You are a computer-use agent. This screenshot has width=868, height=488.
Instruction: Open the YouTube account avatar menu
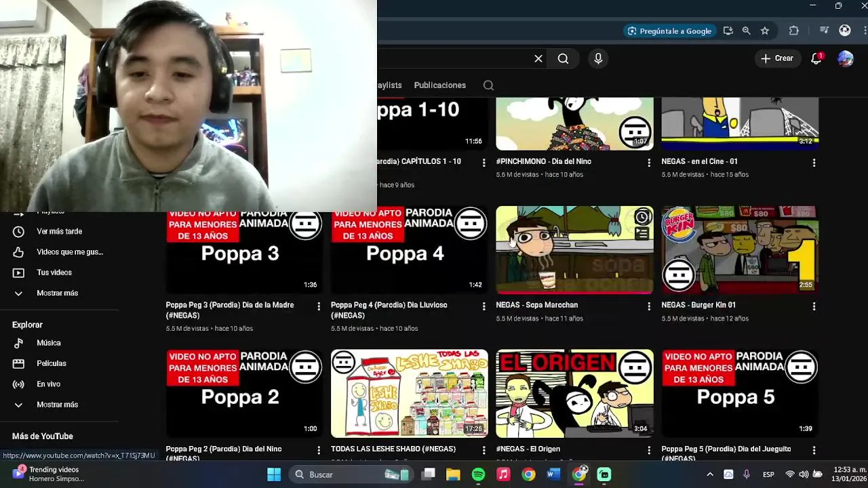[x=845, y=58]
